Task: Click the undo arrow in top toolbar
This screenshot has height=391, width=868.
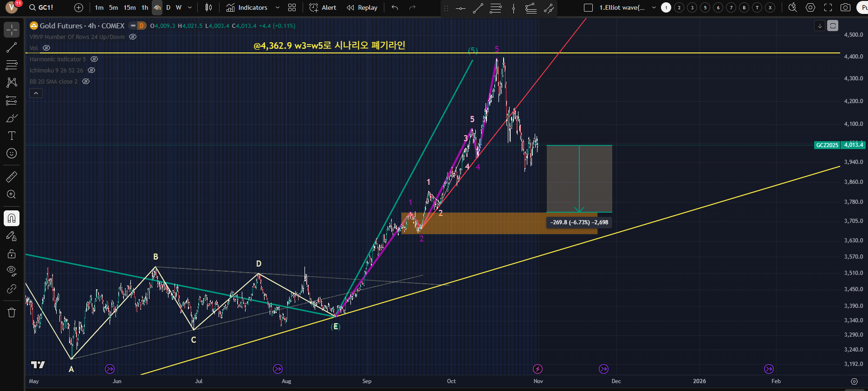Action: [x=395, y=7]
